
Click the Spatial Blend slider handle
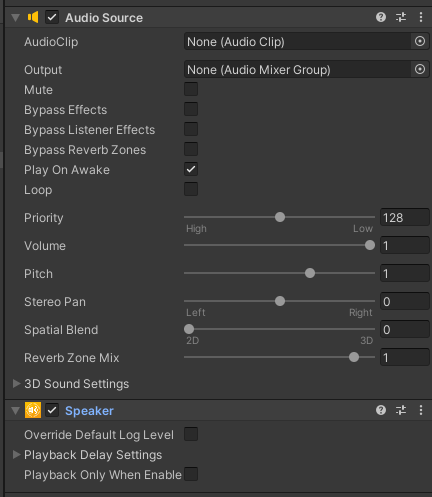pyautogui.click(x=189, y=329)
